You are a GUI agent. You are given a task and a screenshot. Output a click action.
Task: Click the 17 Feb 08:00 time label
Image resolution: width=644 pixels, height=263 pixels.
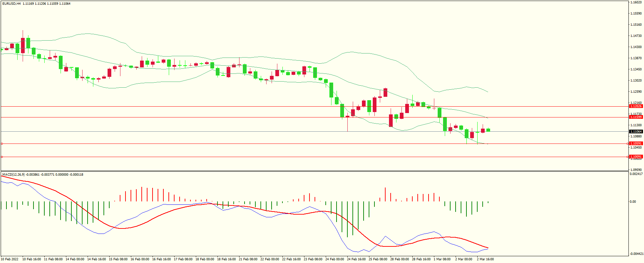pos(183,259)
